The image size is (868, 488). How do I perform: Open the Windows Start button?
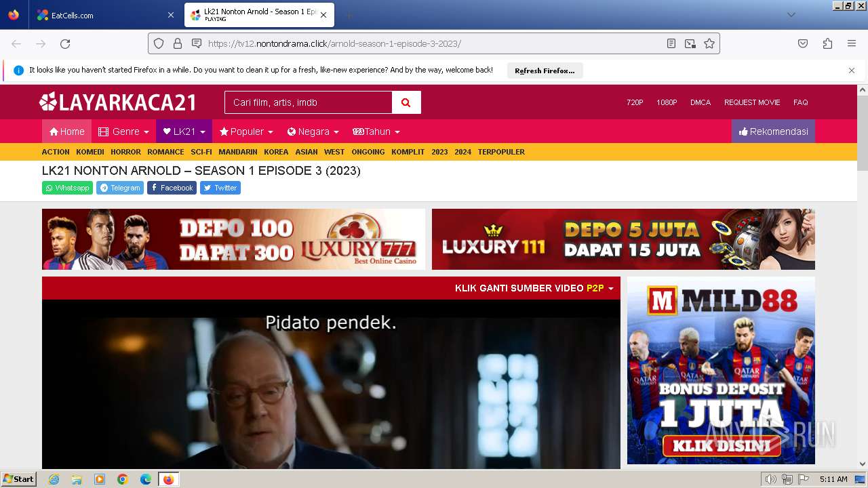[x=19, y=479]
